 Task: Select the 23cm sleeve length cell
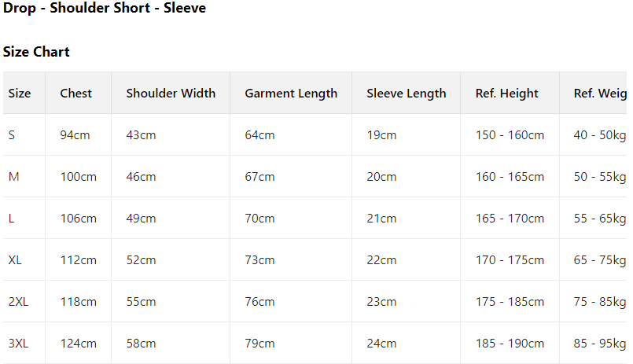pos(381,301)
